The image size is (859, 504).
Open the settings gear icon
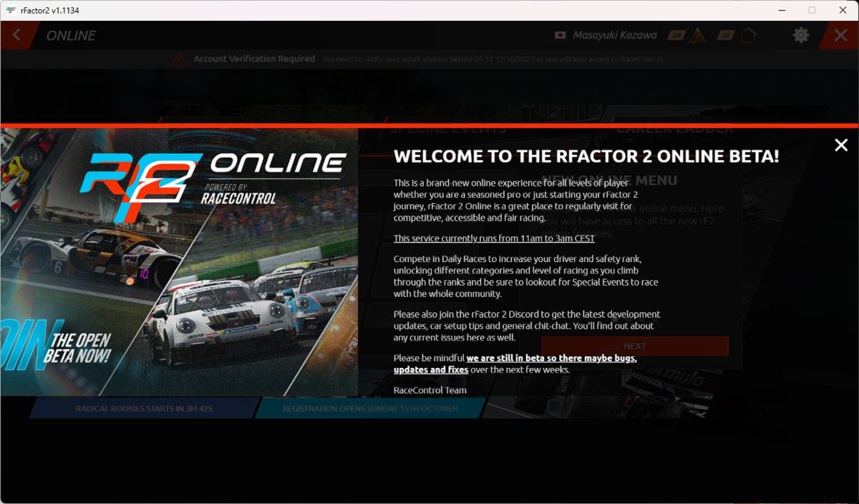pyautogui.click(x=801, y=35)
